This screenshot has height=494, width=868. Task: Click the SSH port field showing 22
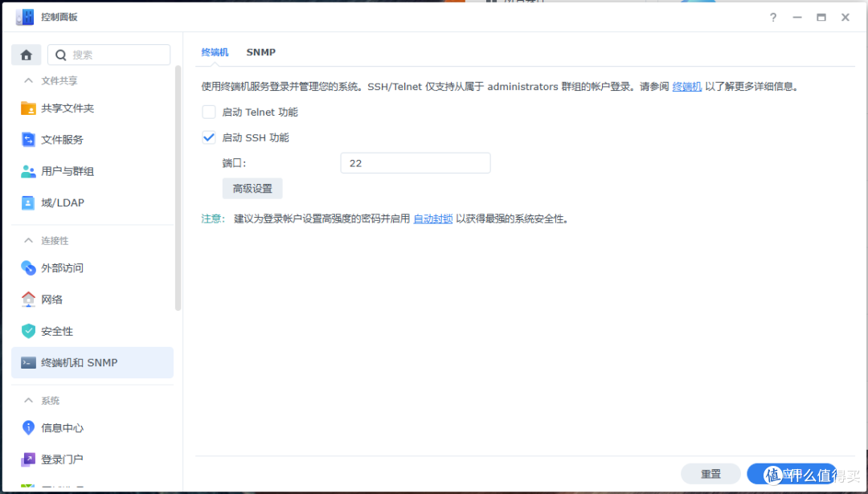click(x=416, y=163)
